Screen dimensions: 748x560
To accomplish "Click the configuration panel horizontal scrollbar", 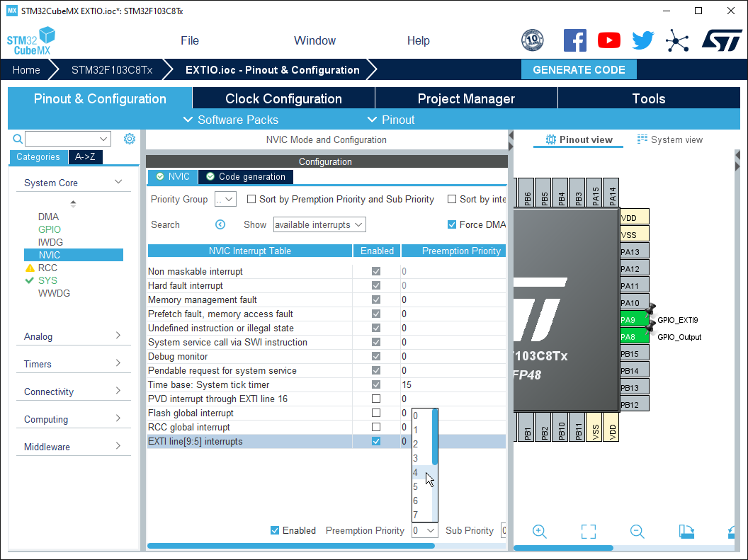I will point(291,546).
